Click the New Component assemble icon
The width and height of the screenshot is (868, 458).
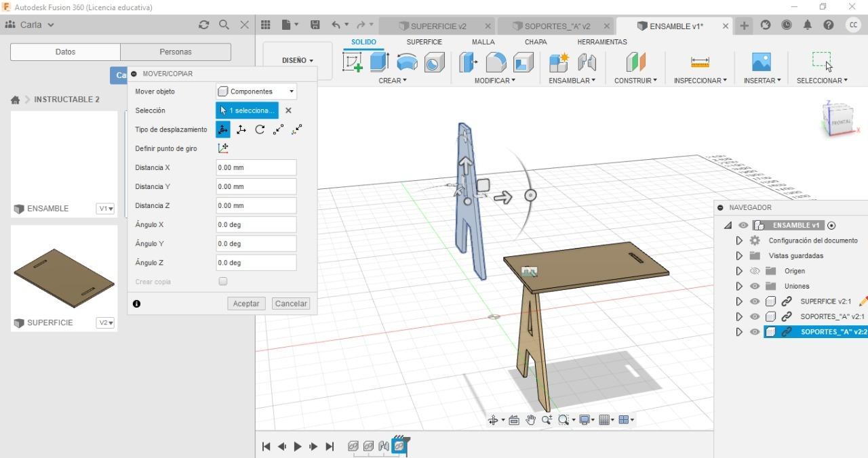click(559, 62)
